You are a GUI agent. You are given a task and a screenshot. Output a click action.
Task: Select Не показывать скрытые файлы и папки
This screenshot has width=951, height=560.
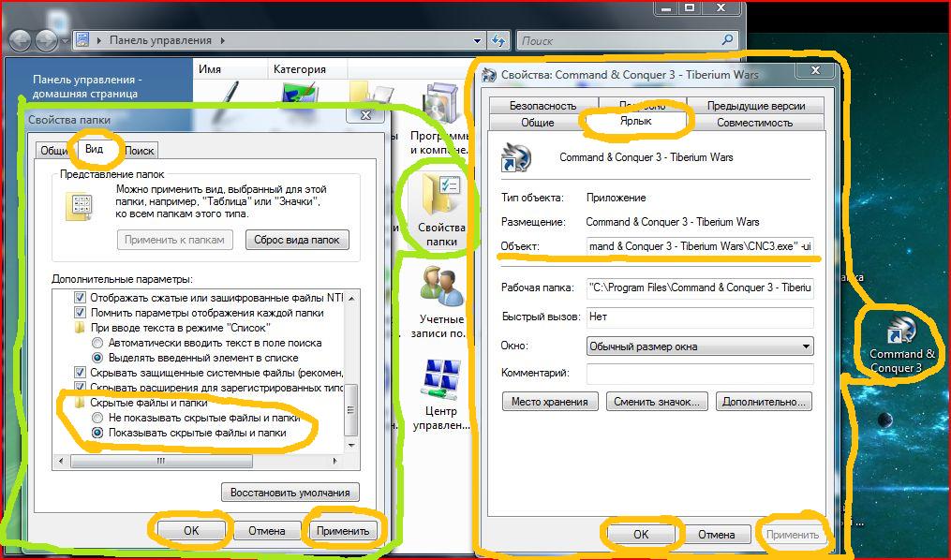(97, 418)
